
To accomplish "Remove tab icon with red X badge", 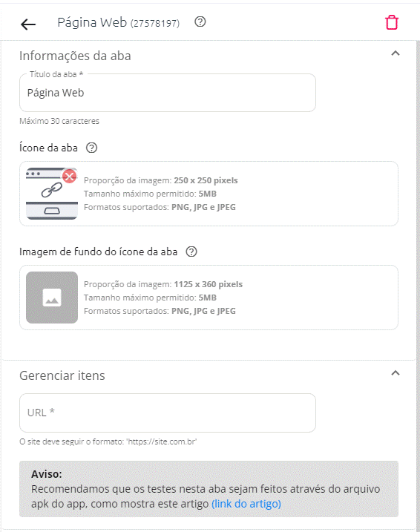I will [x=70, y=177].
